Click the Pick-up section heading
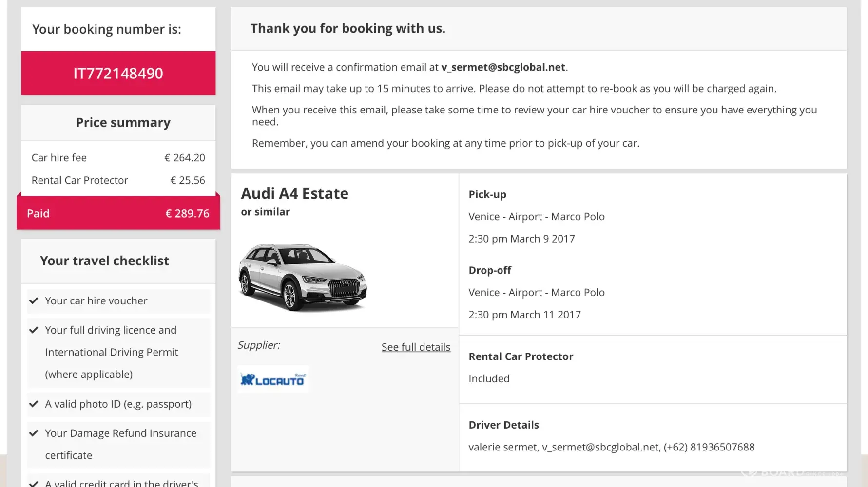This screenshot has height=487, width=868. (487, 194)
